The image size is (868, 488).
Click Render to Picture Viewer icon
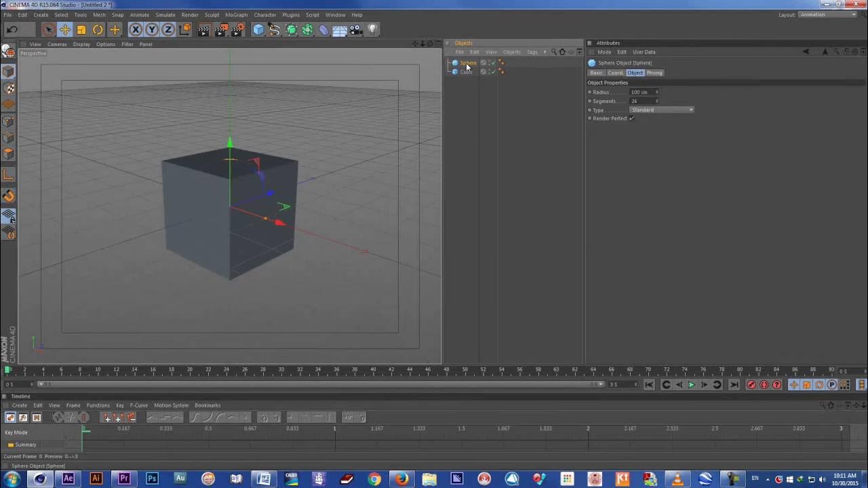point(220,29)
